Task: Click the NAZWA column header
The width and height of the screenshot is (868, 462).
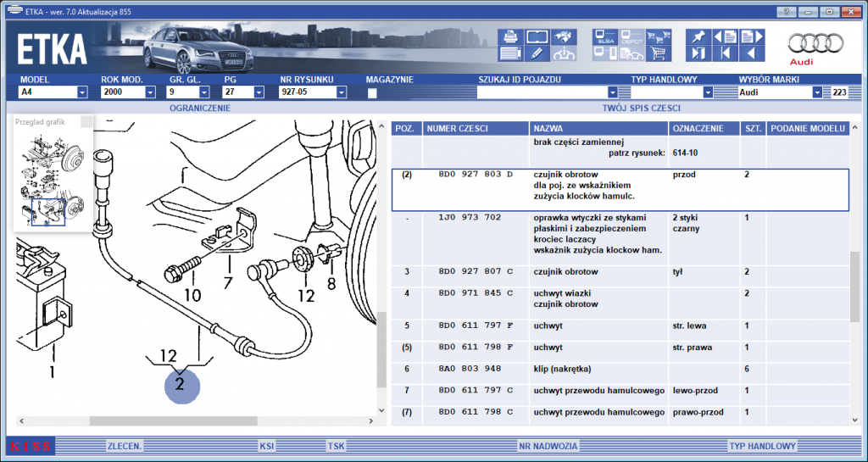Action: tap(599, 128)
